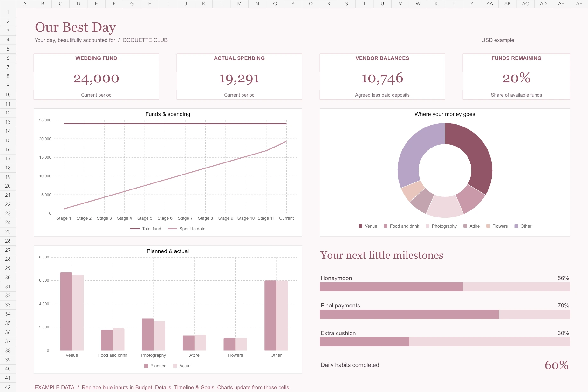Select column AF header
This screenshot has width=588, height=392.
579,4
